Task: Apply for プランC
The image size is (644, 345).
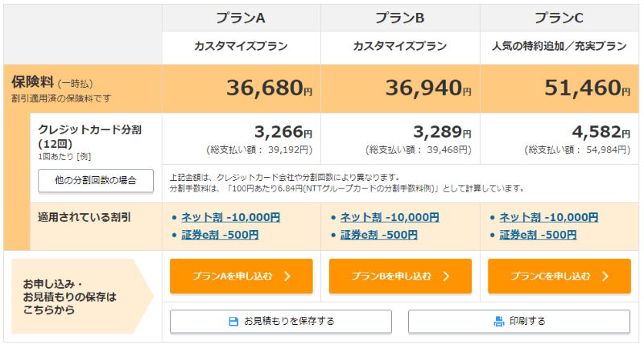Action: click(x=559, y=276)
